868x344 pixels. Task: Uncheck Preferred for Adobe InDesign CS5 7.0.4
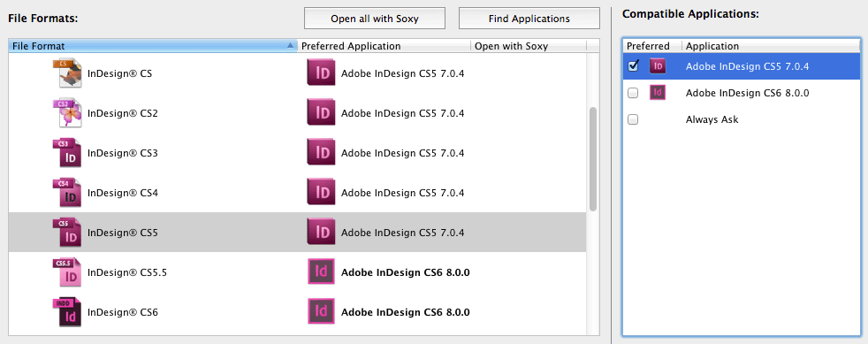(633, 66)
